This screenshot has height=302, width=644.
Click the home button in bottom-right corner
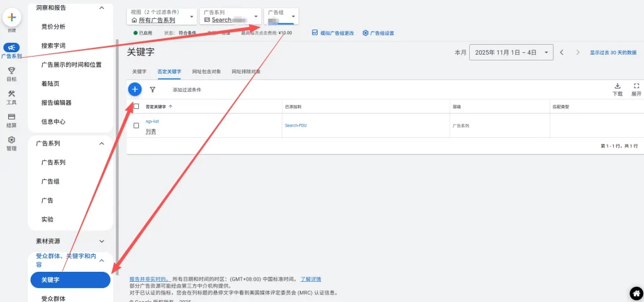pyautogui.click(x=636, y=293)
